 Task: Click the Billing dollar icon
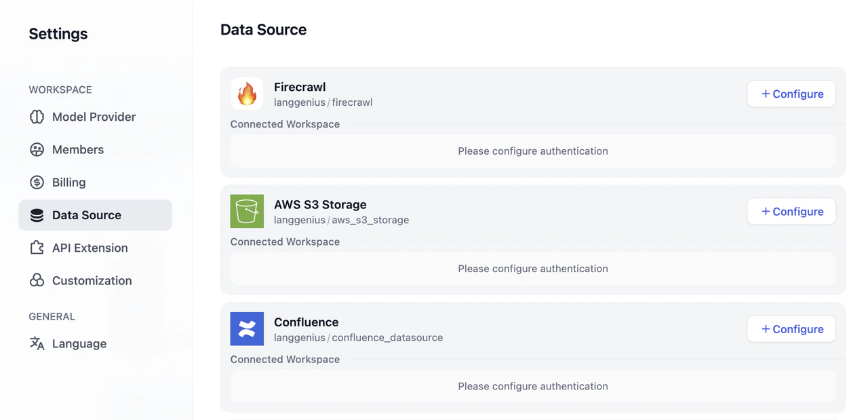[x=38, y=182]
